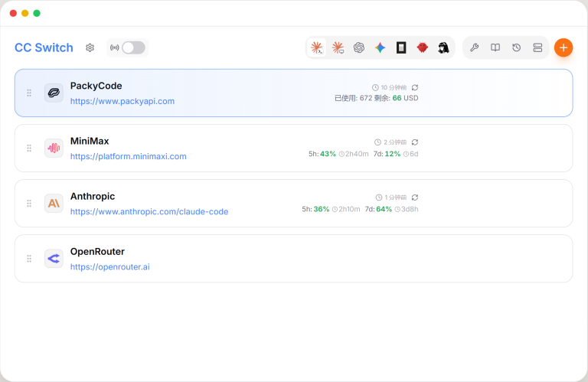Refresh MiniMax usage
Image resolution: width=588 pixels, height=382 pixels.
(x=415, y=142)
